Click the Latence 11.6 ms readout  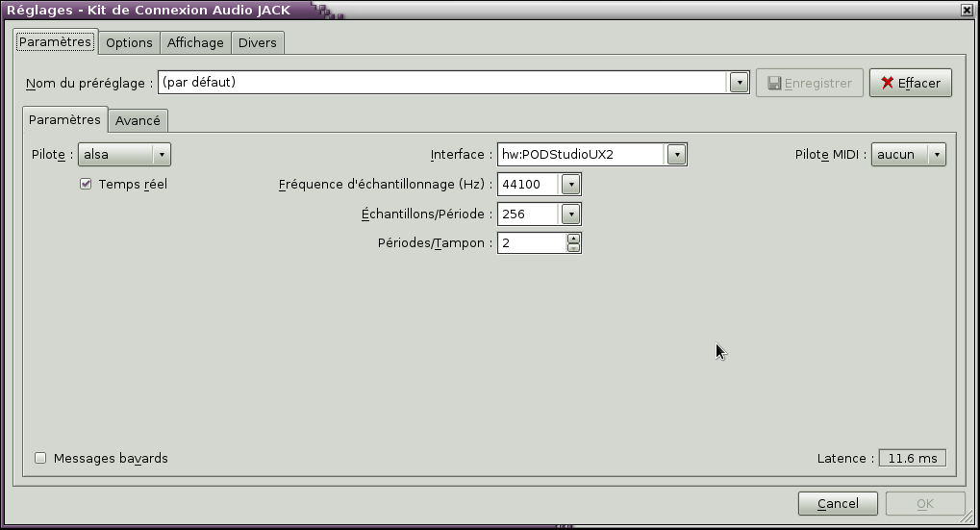tap(913, 458)
